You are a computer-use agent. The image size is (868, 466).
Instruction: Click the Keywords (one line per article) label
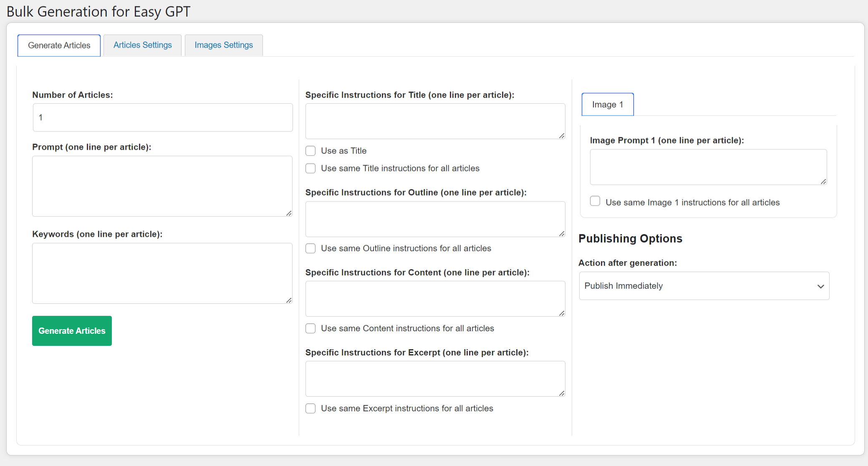(97, 234)
